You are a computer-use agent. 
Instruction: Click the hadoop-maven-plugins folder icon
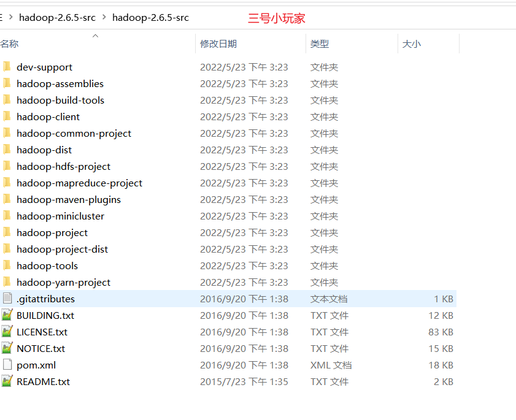pos(7,199)
